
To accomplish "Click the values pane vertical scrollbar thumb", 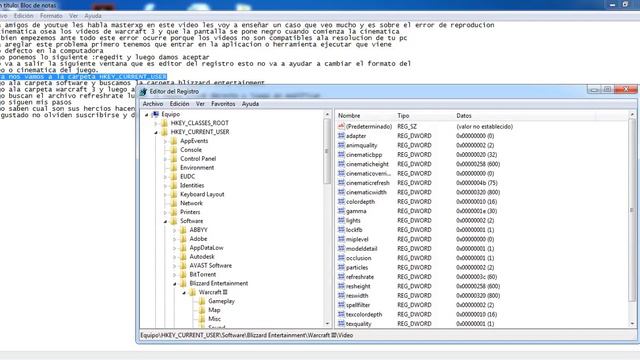I will tap(632, 210).
